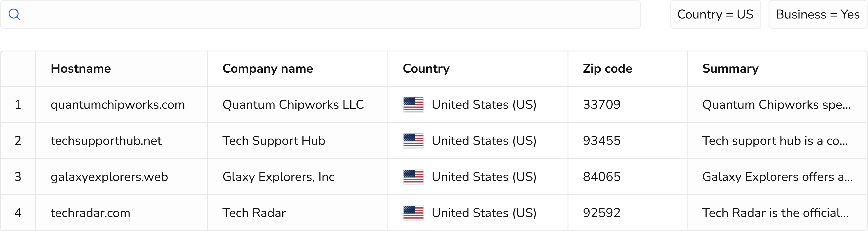The width and height of the screenshot is (868, 231).
Task: Click the US flag for Glaxy Explorers
Action: (x=413, y=177)
